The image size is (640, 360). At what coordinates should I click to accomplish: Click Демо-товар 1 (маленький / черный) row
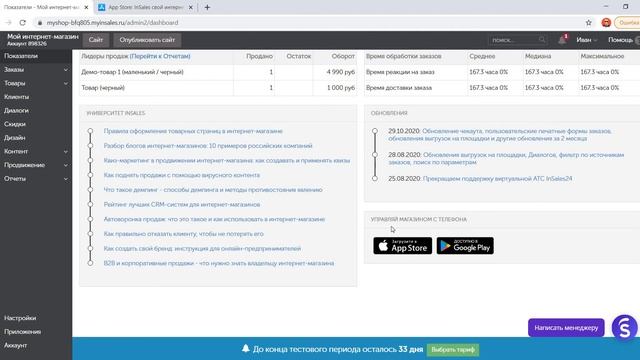[x=218, y=72]
